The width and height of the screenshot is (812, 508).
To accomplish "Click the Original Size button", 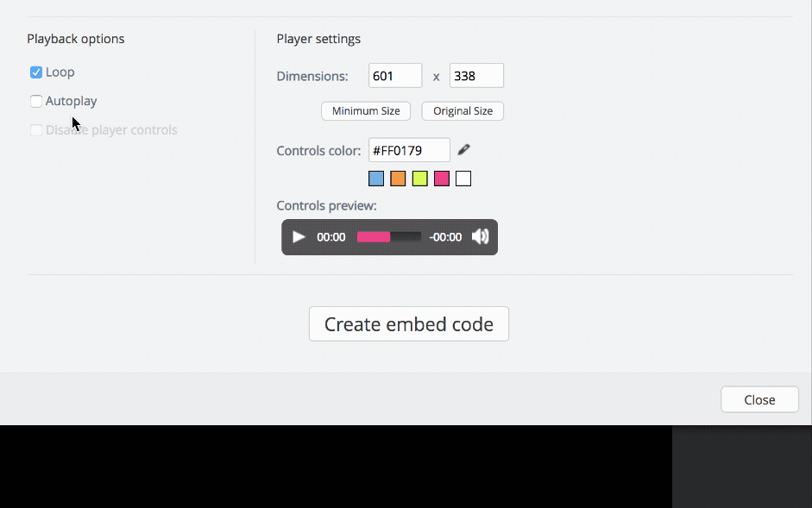I will pyautogui.click(x=462, y=110).
